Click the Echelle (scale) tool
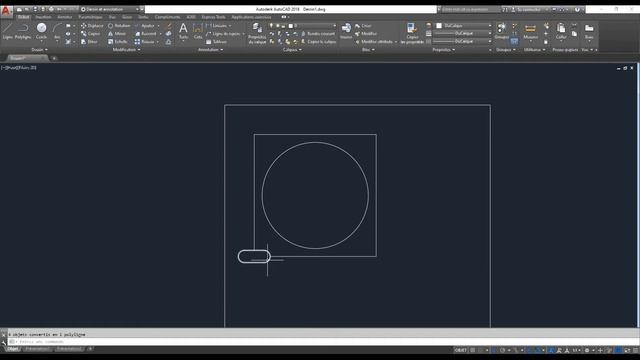Image resolution: width=640 pixels, height=360 pixels. pyautogui.click(x=118, y=42)
